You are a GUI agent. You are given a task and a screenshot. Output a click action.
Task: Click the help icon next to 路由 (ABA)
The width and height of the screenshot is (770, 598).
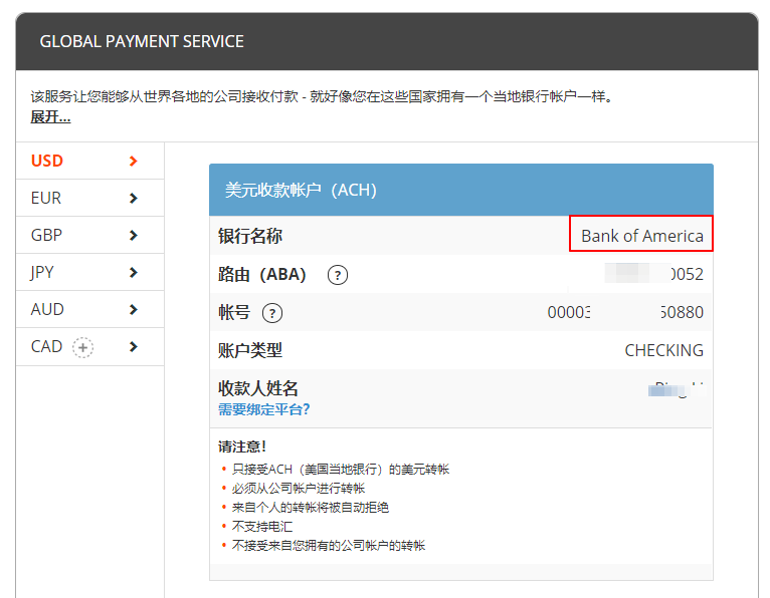tap(338, 275)
